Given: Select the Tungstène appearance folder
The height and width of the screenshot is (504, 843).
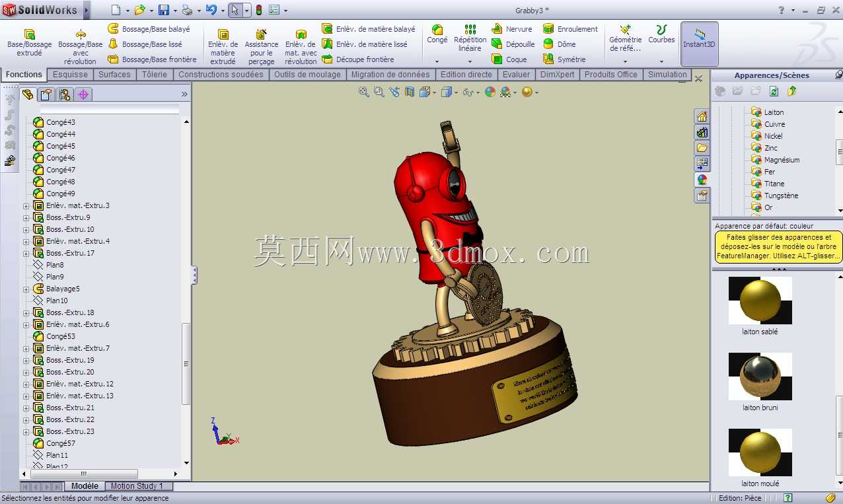Looking at the screenshot, I should [x=781, y=196].
